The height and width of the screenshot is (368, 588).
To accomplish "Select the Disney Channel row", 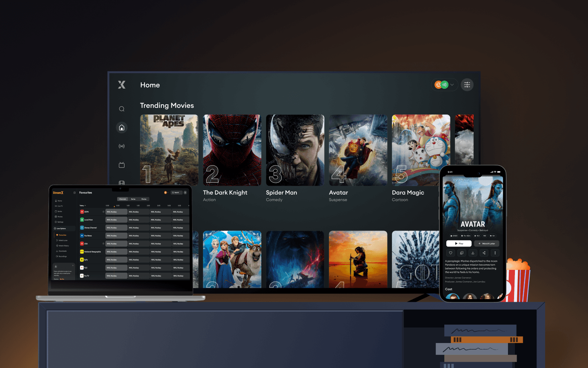I will pyautogui.click(x=92, y=228).
